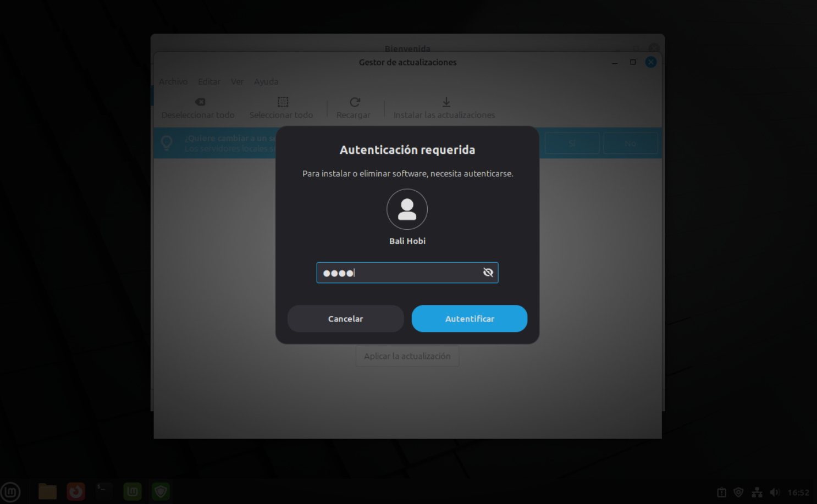The height and width of the screenshot is (504, 817).
Task: Click the volume icon in system tray
Action: [x=775, y=492]
